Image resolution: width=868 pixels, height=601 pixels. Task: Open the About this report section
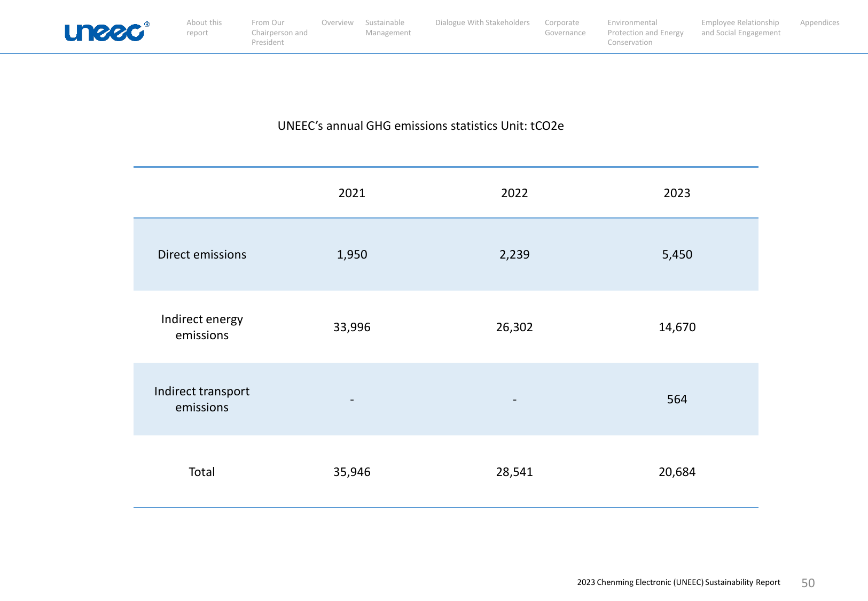coord(204,28)
